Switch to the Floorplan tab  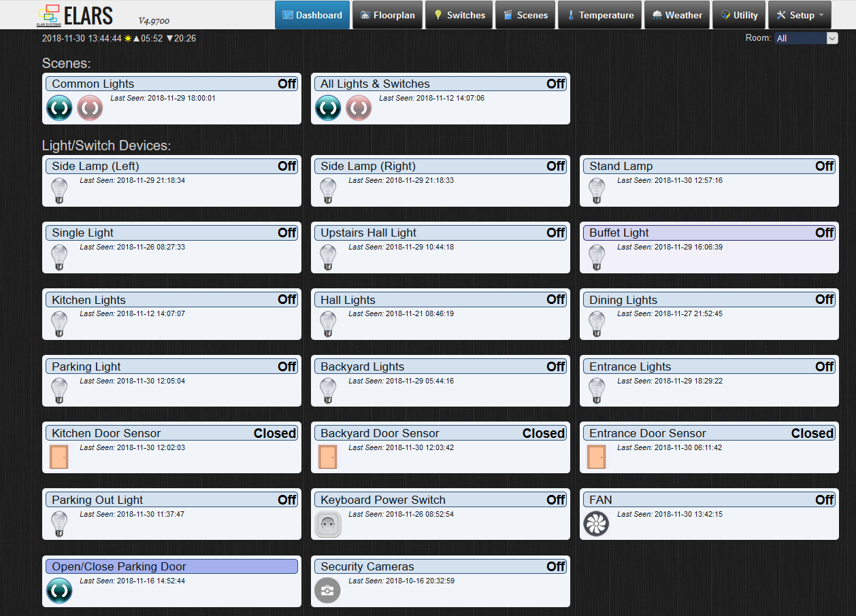tap(387, 15)
